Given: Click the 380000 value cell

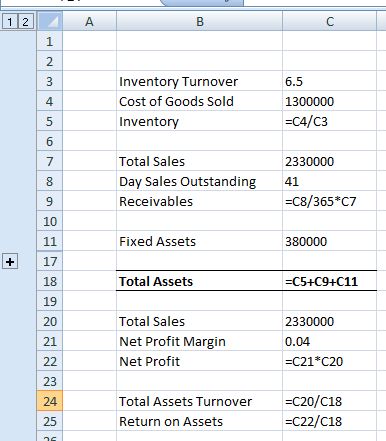Looking at the screenshot, I should [x=329, y=241].
